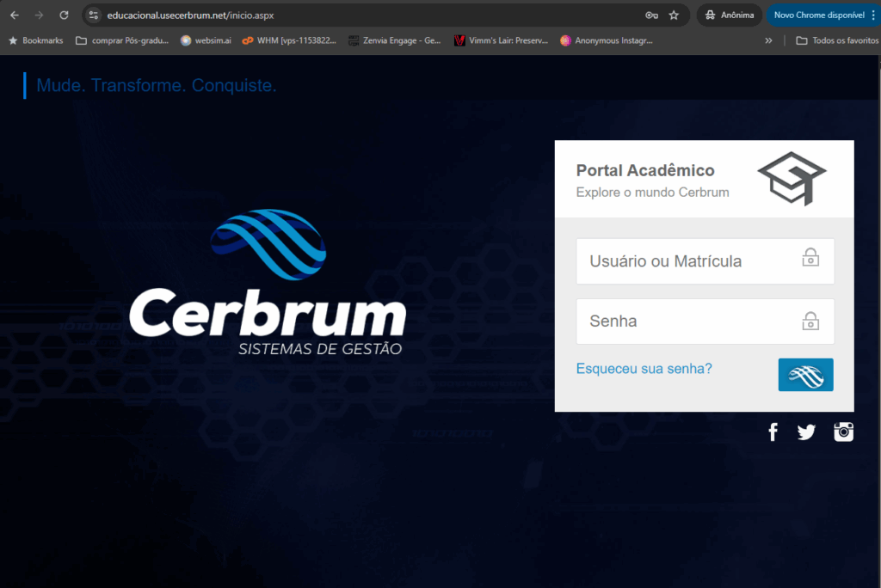This screenshot has width=881, height=588.
Task: Open the Anonymous Instagr... bookmark
Action: (607, 40)
